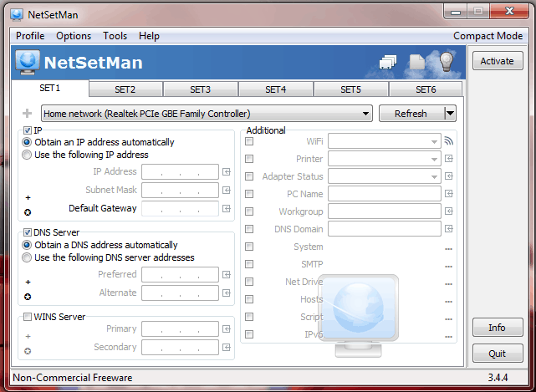Click the gray plus icon beside adapter dropdown

click(27, 113)
